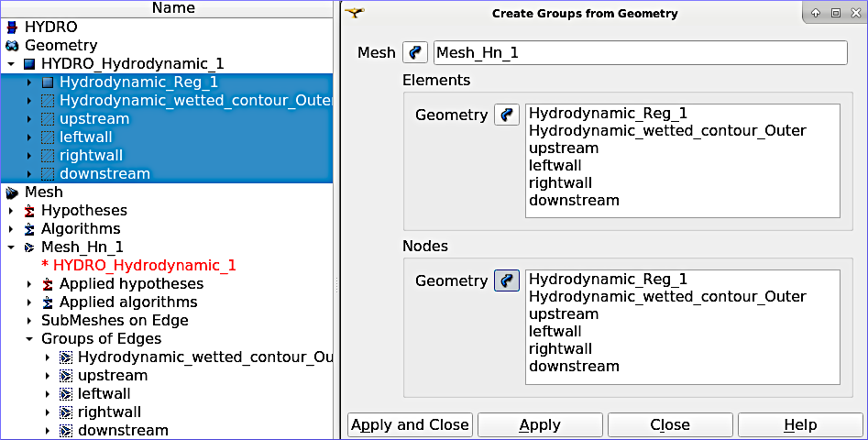
Task: Select red HYDRO_Hydrodynamic_1 reference under Mesh_Hn_1
Action: tap(139, 266)
